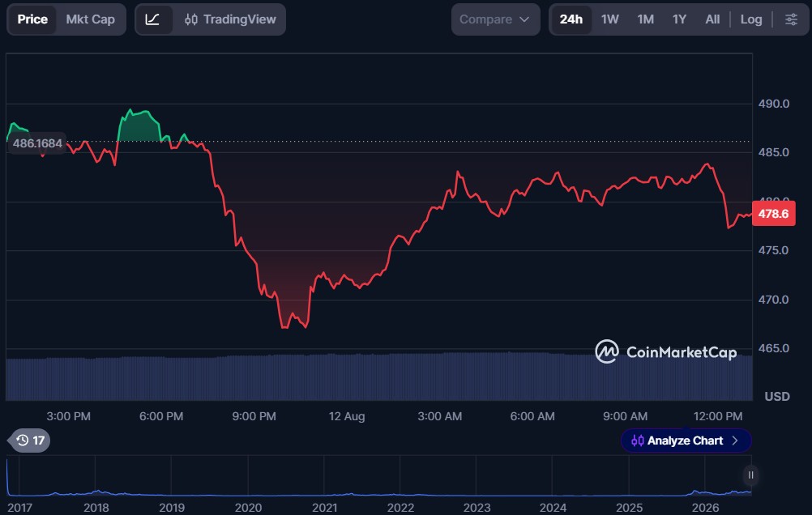The image size is (812, 515).
Task: Click the 12:00 PM time axis label
Action: pos(718,416)
